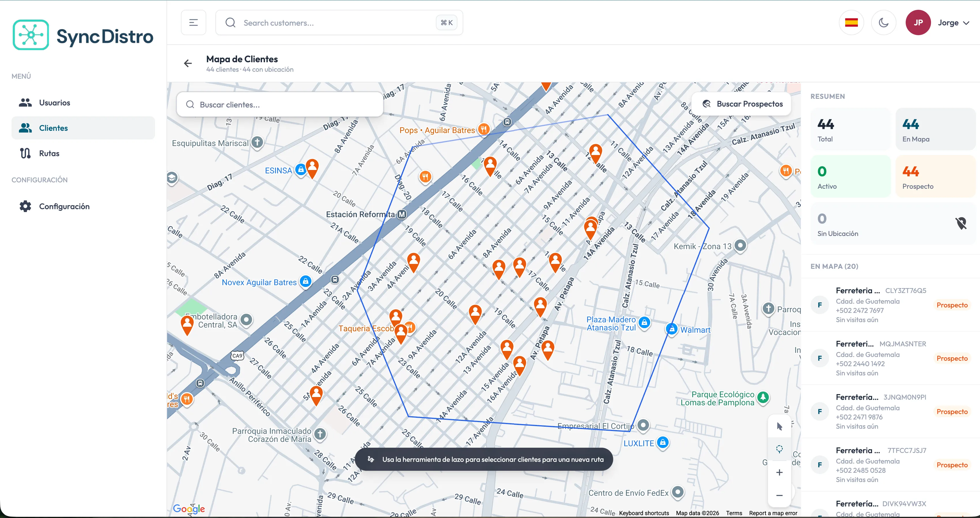Zoom in the map with the plus button
980x518 pixels.
(780, 472)
